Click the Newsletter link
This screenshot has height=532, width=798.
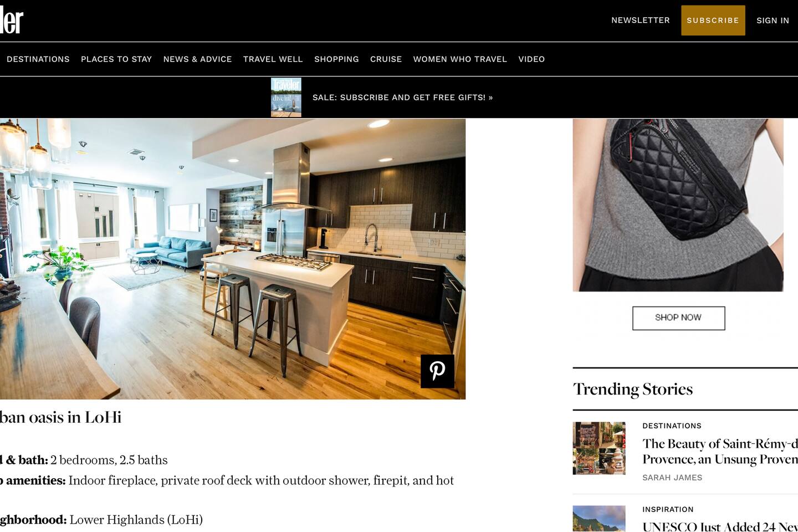pyautogui.click(x=641, y=21)
